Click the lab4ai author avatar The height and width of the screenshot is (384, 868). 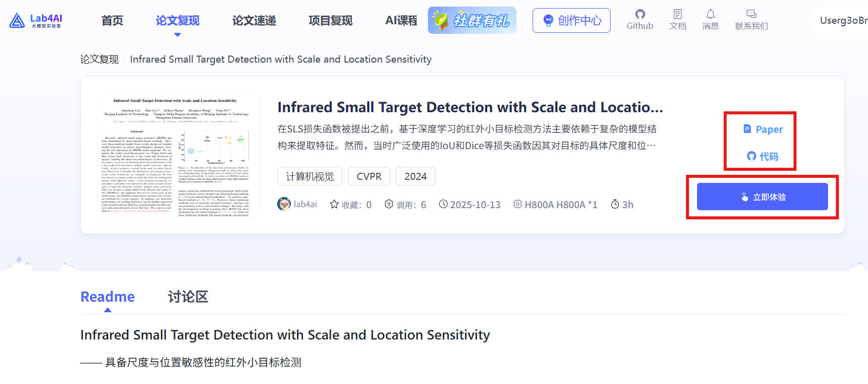[x=284, y=204]
